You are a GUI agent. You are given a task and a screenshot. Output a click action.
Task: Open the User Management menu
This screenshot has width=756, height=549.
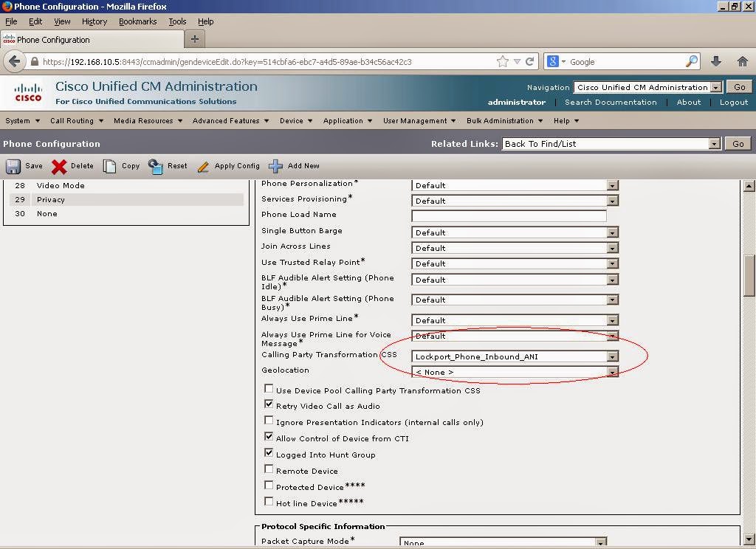[x=419, y=120]
